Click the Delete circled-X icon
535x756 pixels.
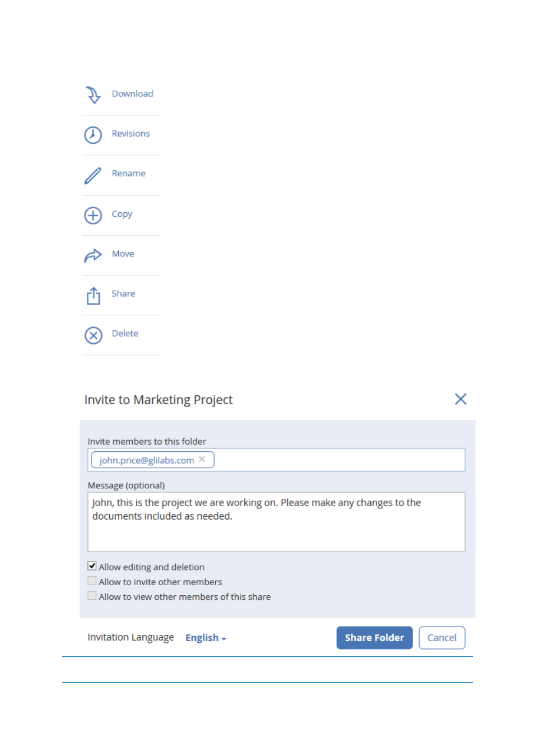(x=94, y=335)
